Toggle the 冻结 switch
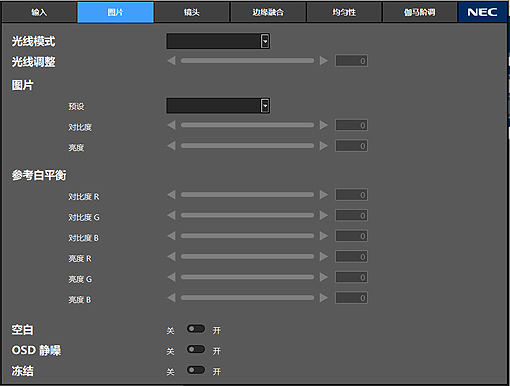The width and height of the screenshot is (510, 386). coord(196,370)
